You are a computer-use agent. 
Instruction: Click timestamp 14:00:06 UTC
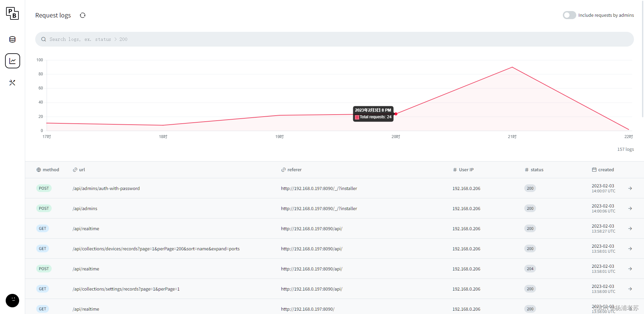(603, 211)
